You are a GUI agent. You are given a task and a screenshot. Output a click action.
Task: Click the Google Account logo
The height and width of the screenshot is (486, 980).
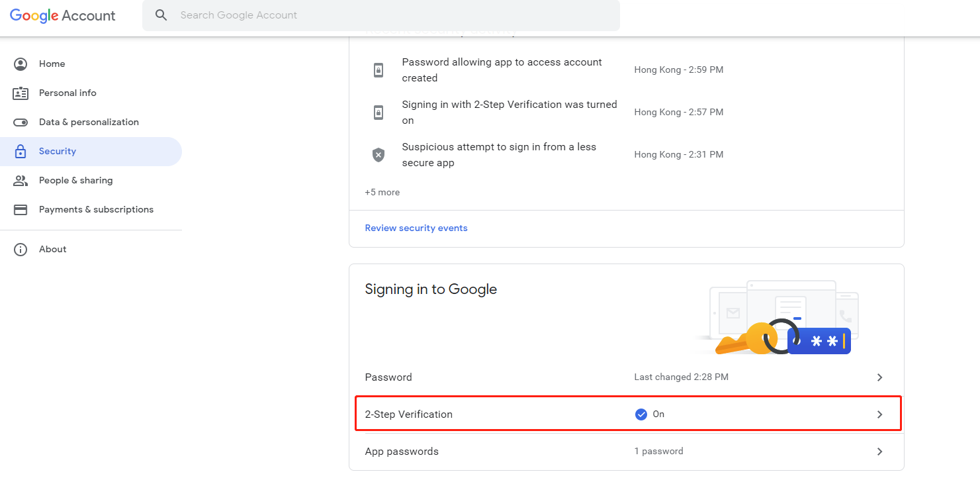tap(63, 15)
